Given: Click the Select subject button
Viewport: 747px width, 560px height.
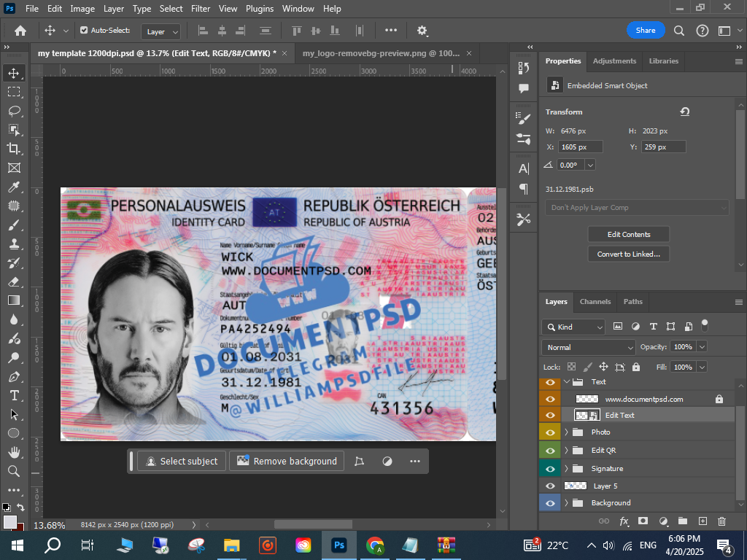Looking at the screenshot, I should (x=182, y=461).
